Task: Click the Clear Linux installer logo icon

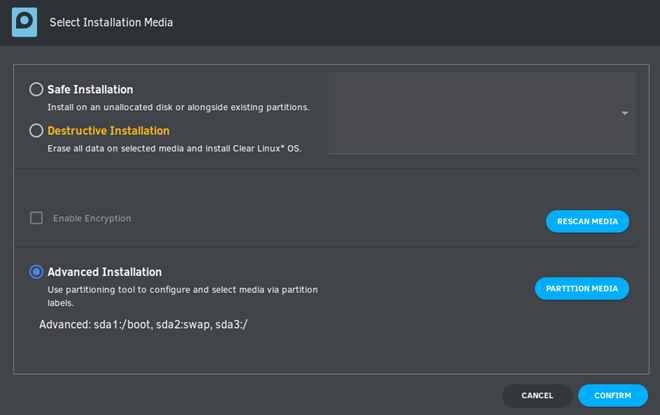Action: [x=24, y=22]
